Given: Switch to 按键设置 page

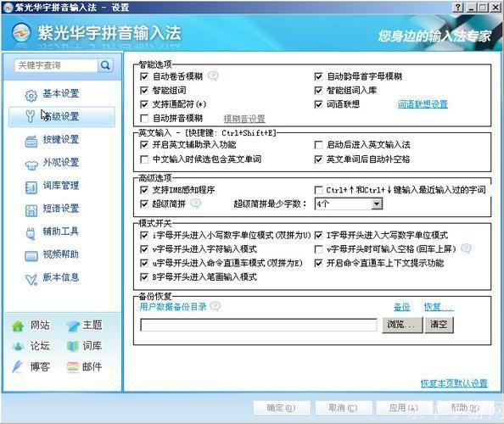Looking at the screenshot, I should tap(61, 139).
